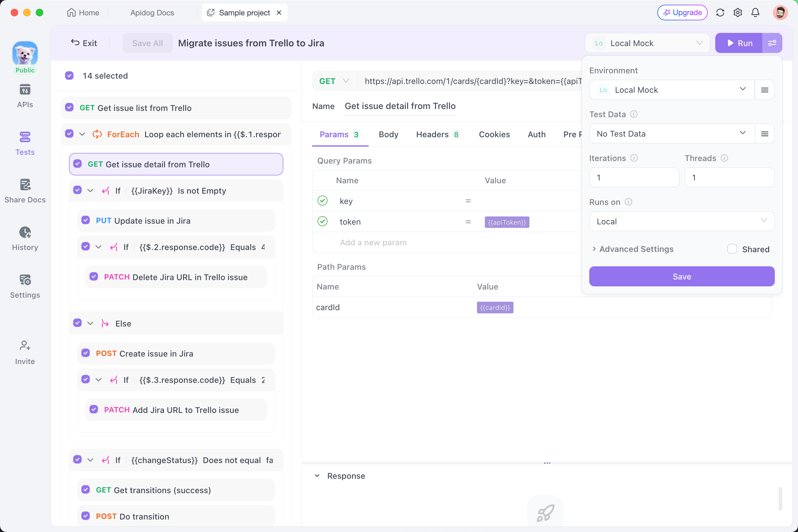Collapse the If changeStatus group
Viewport: 798px width, 532px height.
pos(90,460)
